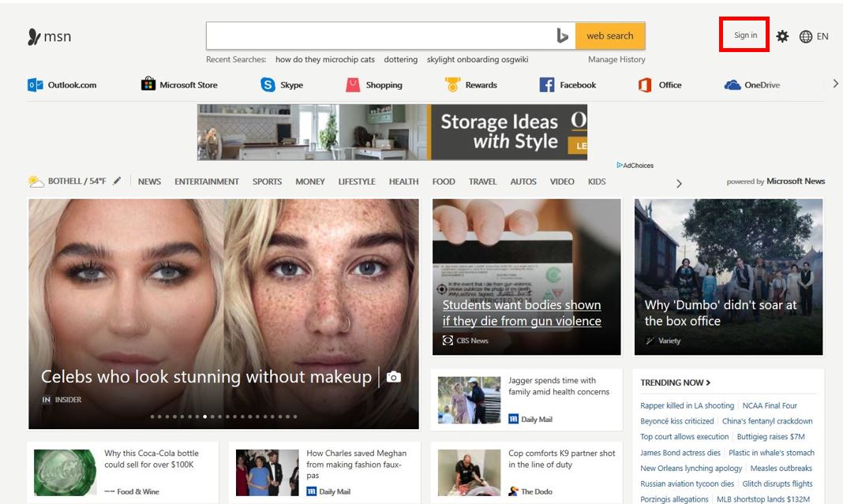Open the camera slideshow icon on the makeup story
The image size is (843, 504).
(x=393, y=377)
